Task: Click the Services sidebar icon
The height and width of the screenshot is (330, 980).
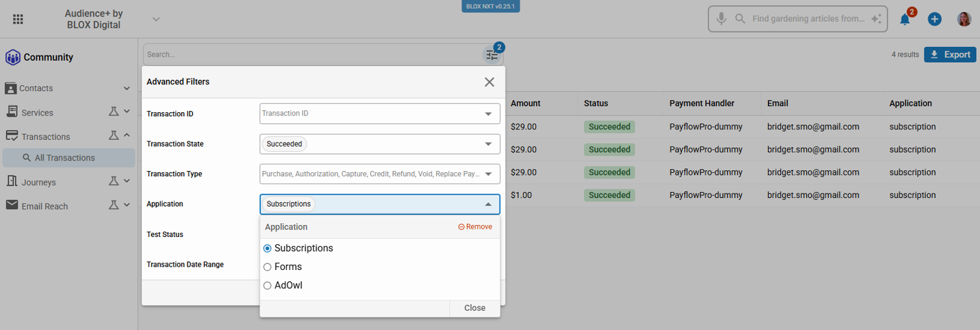Action: pos(12,112)
